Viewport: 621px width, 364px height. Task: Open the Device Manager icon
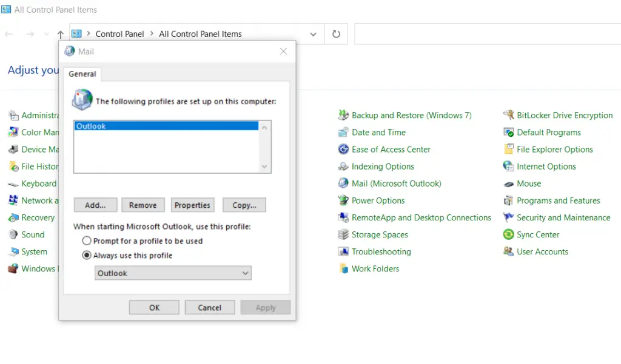coord(13,149)
